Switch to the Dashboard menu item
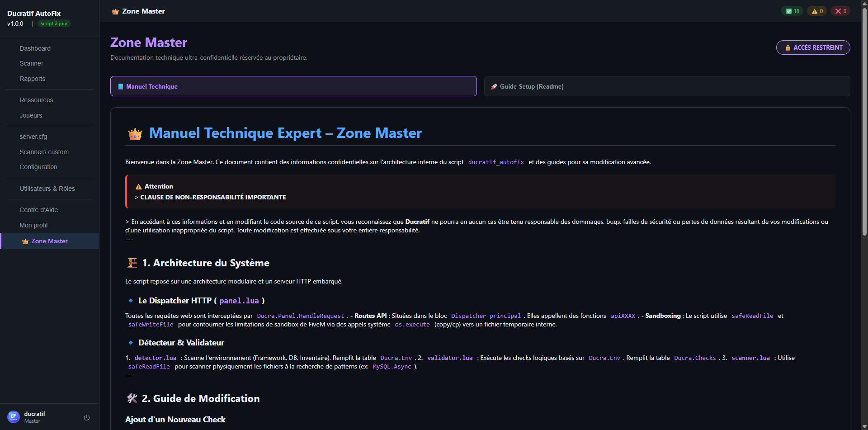 click(35, 48)
